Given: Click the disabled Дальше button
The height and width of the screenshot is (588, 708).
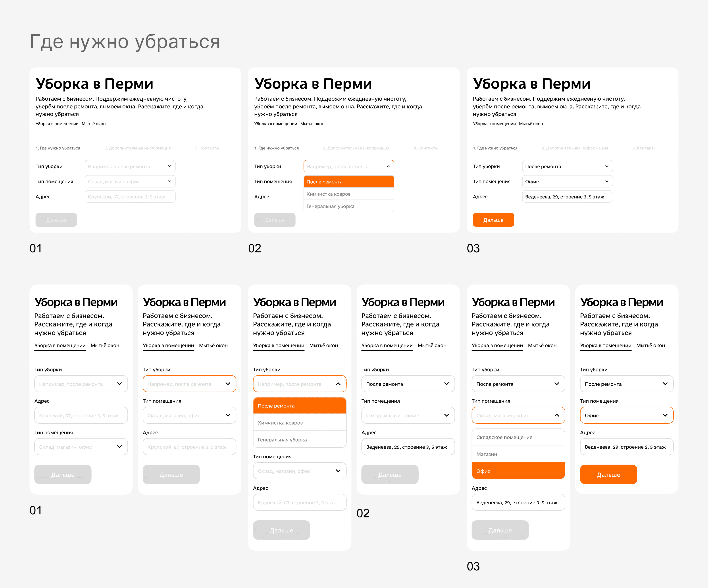Looking at the screenshot, I should (x=56, y=220).
